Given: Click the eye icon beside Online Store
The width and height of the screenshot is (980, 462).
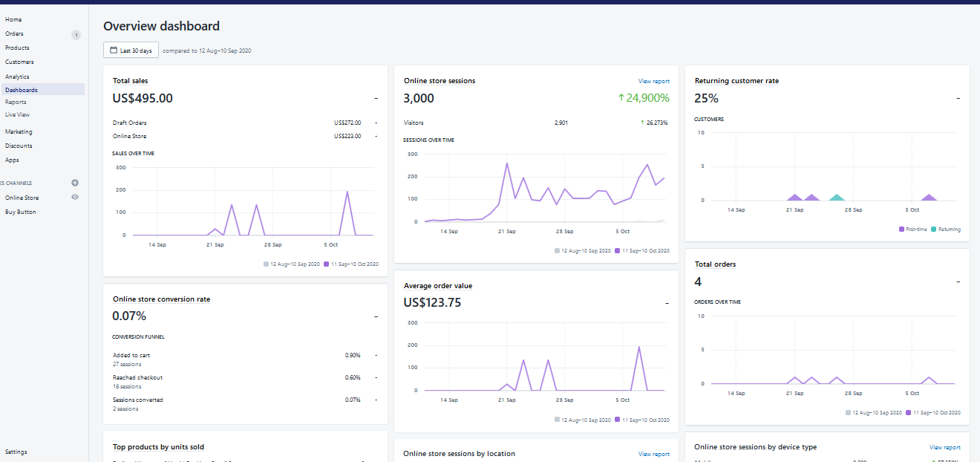Looking at the screenshot, I should point(75,198).
